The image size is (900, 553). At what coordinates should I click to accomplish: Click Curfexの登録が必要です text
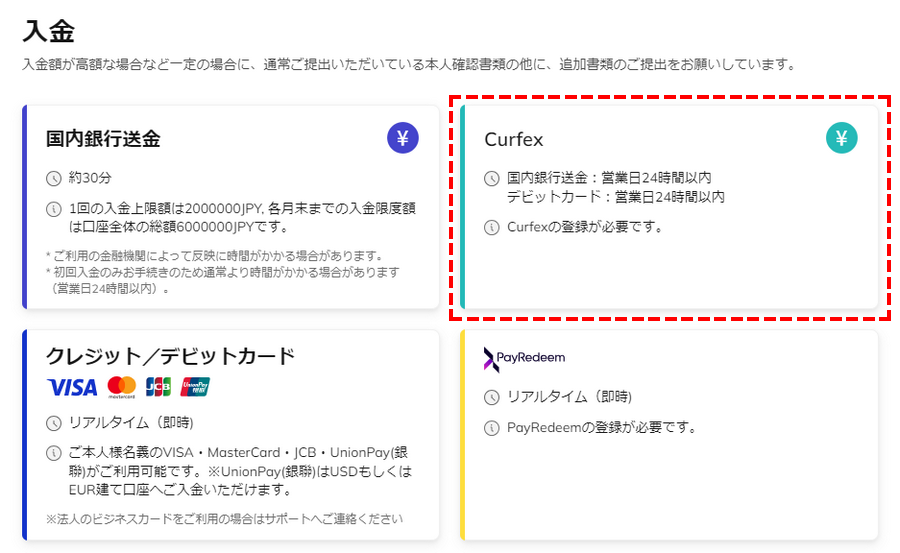pos(585,227)
